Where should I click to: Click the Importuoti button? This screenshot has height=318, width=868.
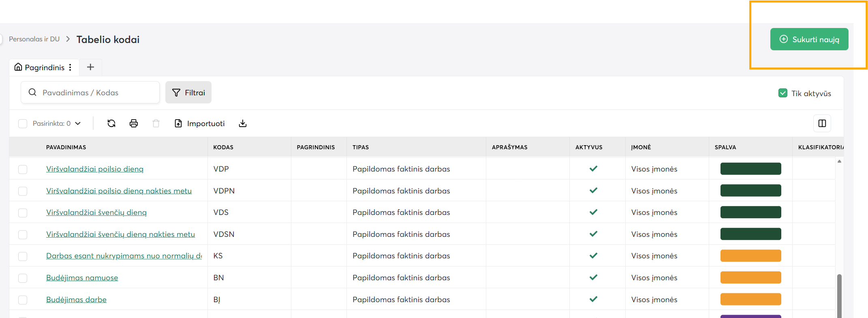(200, 123)
